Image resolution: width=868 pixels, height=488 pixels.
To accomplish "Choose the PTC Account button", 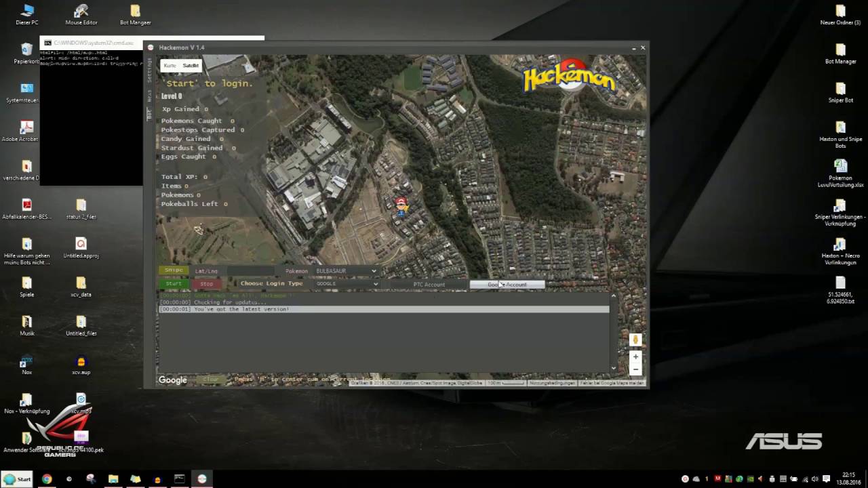I will click(x=429, y=285).
